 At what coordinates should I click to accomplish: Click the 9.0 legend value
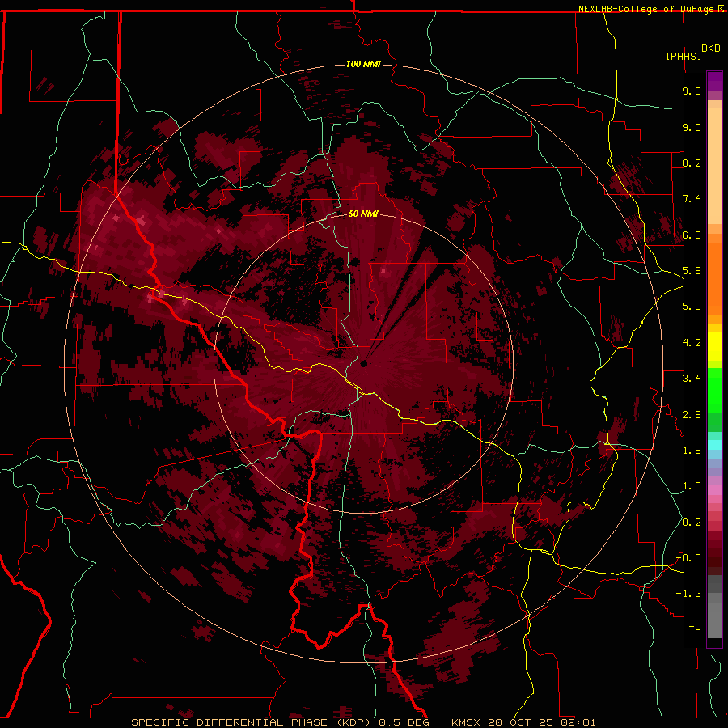click(692, 127)
